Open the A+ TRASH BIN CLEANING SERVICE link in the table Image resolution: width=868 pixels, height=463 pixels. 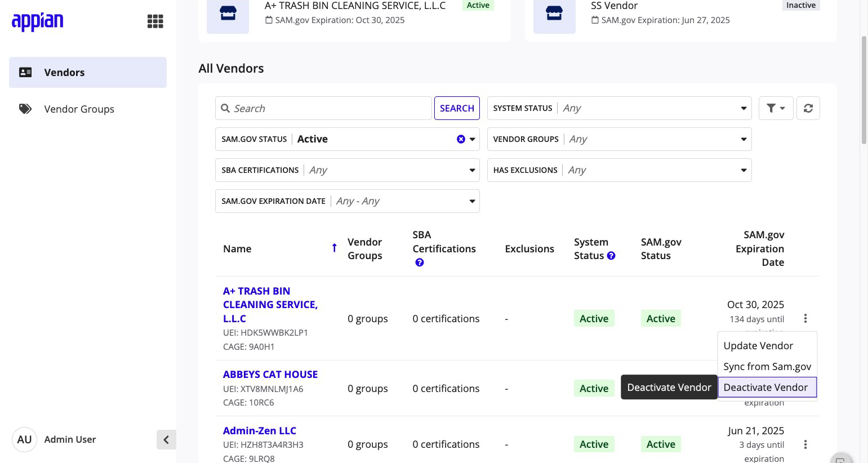[x=270, y=305]
